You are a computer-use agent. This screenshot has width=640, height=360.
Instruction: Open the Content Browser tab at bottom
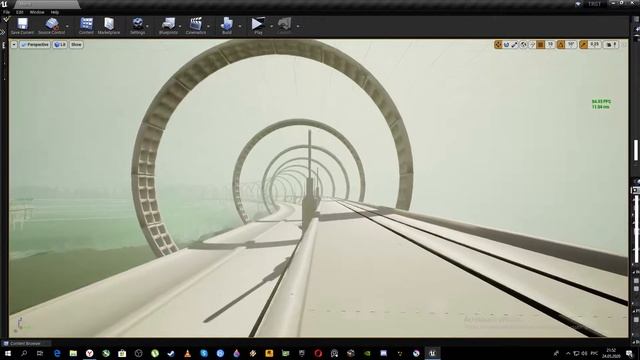26,344
